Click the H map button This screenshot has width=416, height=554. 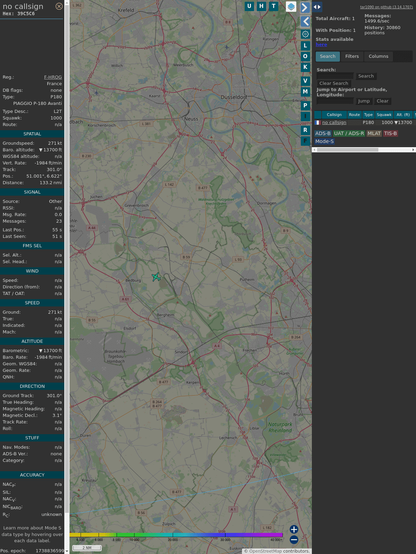261,6
